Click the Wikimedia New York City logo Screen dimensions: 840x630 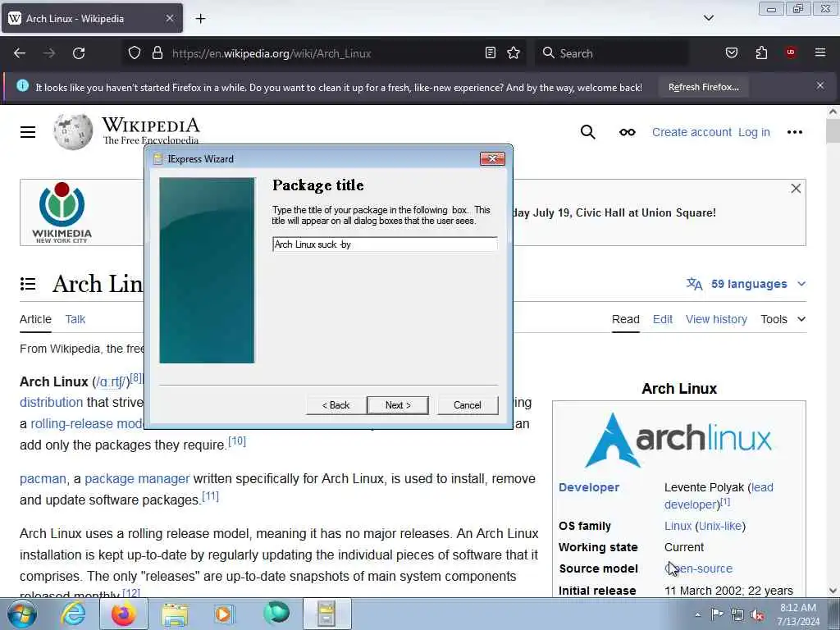click(62, 212)
